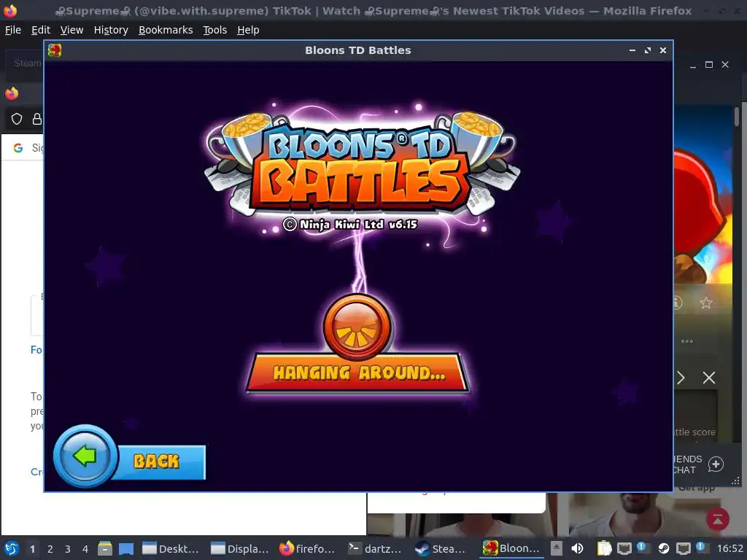
Task: Open the Firefox Edit menu
Action: (41, 30)
